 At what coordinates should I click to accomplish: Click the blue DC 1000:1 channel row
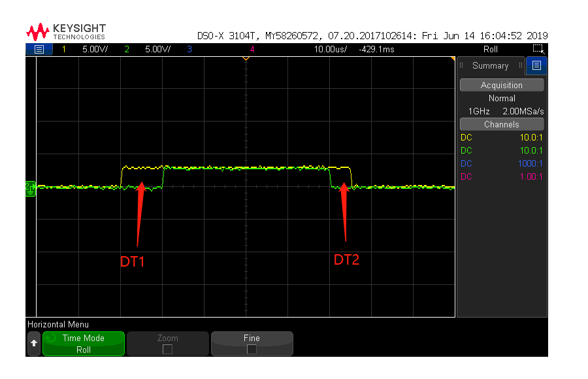(x=502, y=163)
